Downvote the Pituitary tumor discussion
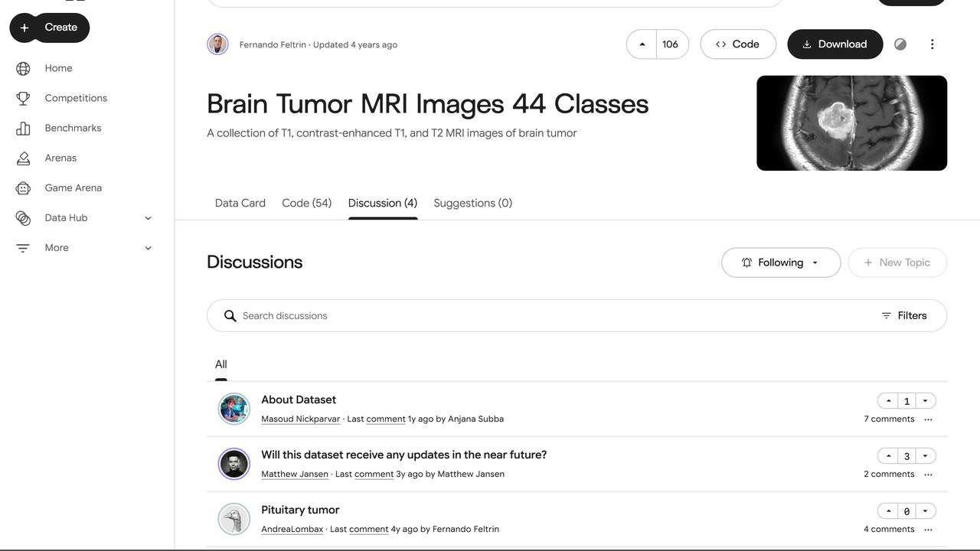 pyautogui.click(x=925, y=511)
